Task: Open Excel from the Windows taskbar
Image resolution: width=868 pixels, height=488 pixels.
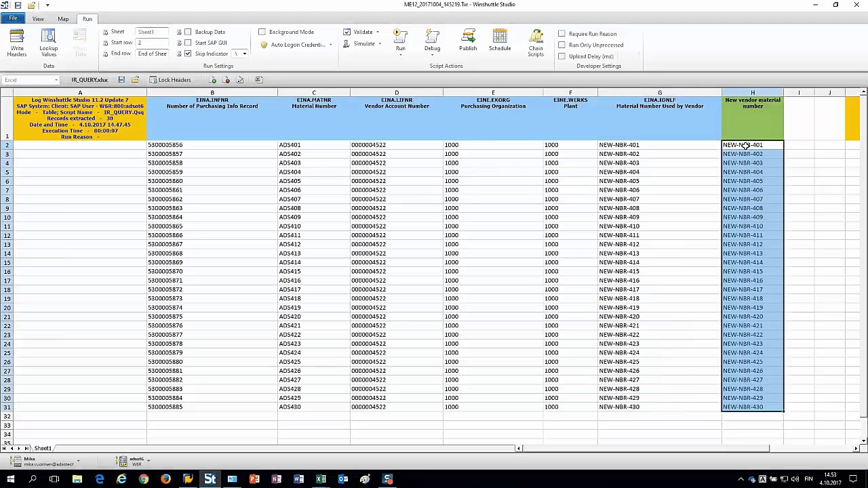Action: point(321,479)
